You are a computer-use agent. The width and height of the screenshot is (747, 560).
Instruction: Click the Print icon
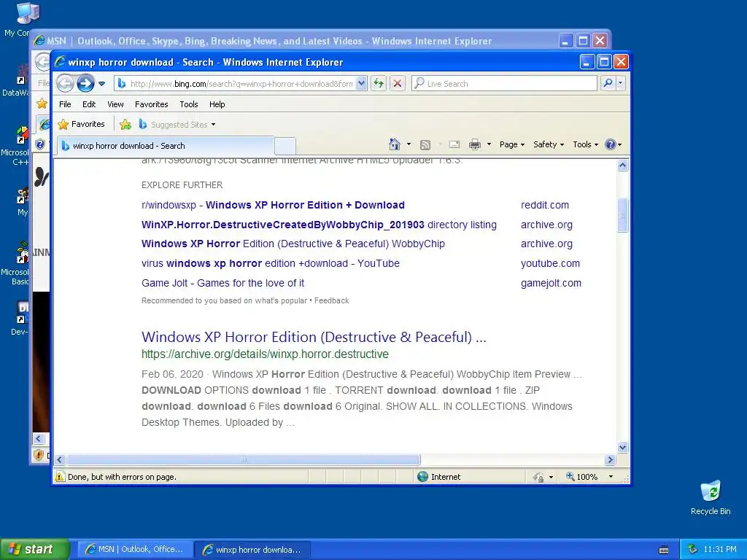tap(475, 144)
